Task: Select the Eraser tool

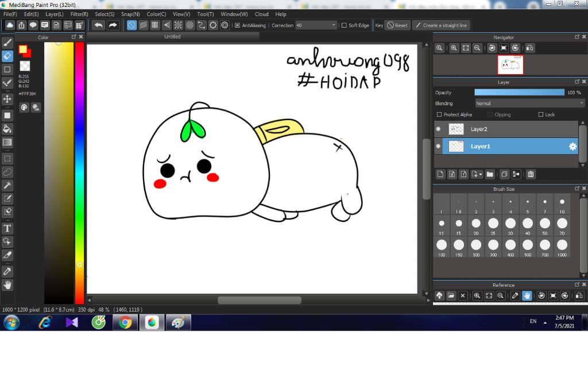Action: tap(7, 56)
